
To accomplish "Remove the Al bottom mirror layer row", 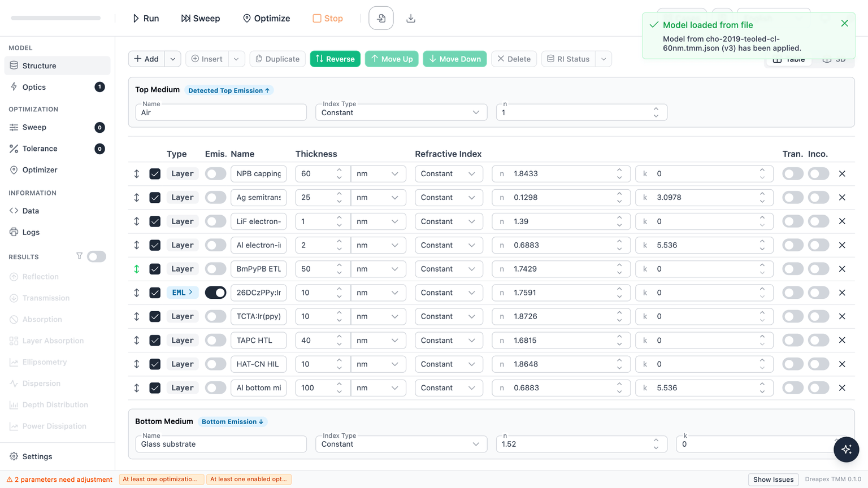I will pos(842,388).
